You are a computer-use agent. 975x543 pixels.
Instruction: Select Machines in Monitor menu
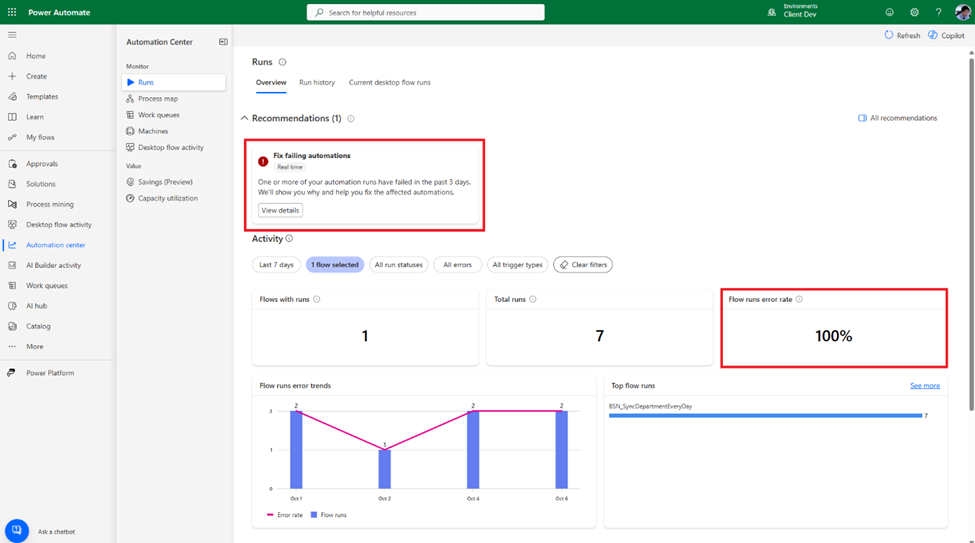coord(173,131)
